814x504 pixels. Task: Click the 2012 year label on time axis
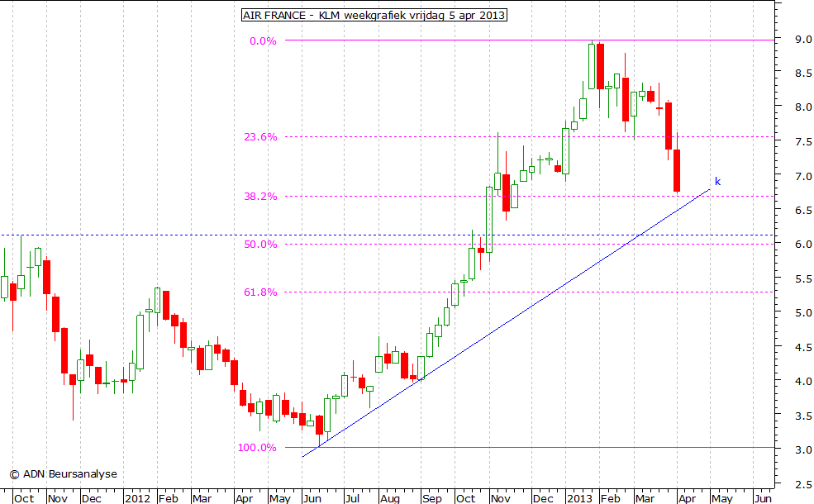[x=139, y=498]
